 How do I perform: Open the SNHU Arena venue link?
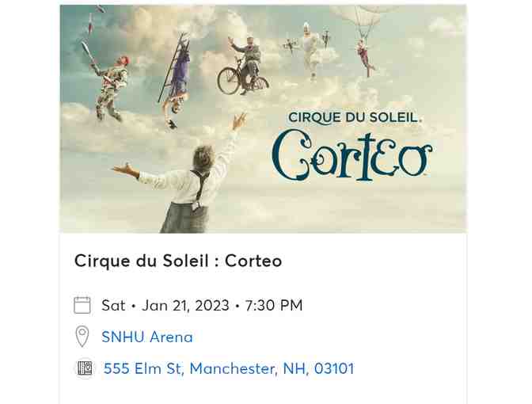[147, 337]
